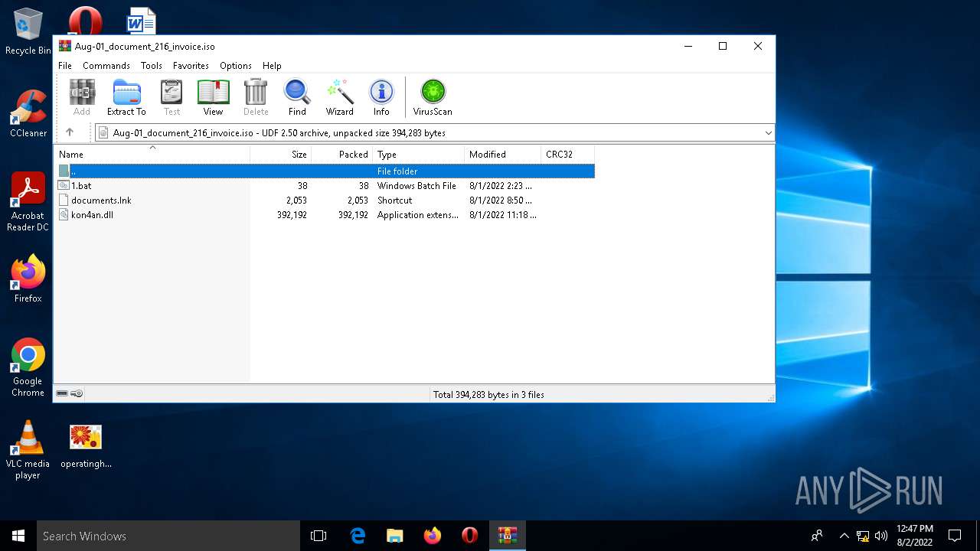The height and width of the screenshot is (551, 980).
Task: Click the status bar key icon
Action: tap(77, 394)
